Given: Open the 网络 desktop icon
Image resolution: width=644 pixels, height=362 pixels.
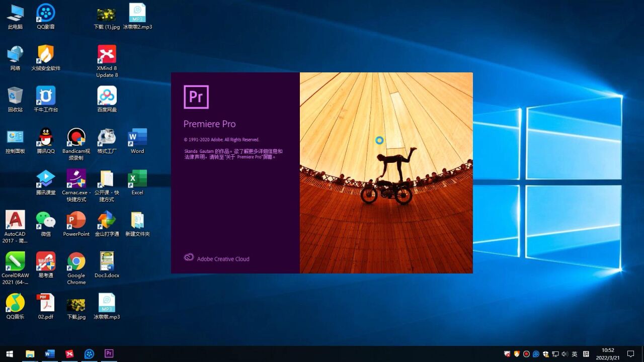Looking at the screenshot, I should coord(15,57).
